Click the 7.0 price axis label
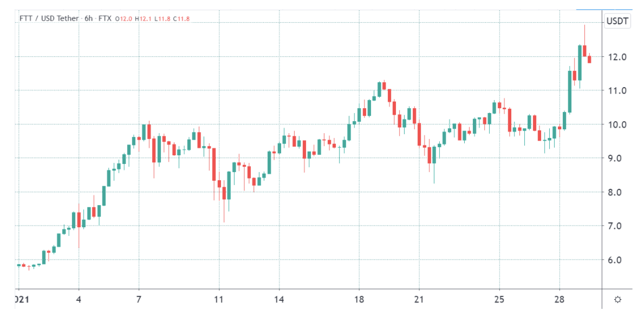Viewport: 644px width, 316px height. pos(617,226)
